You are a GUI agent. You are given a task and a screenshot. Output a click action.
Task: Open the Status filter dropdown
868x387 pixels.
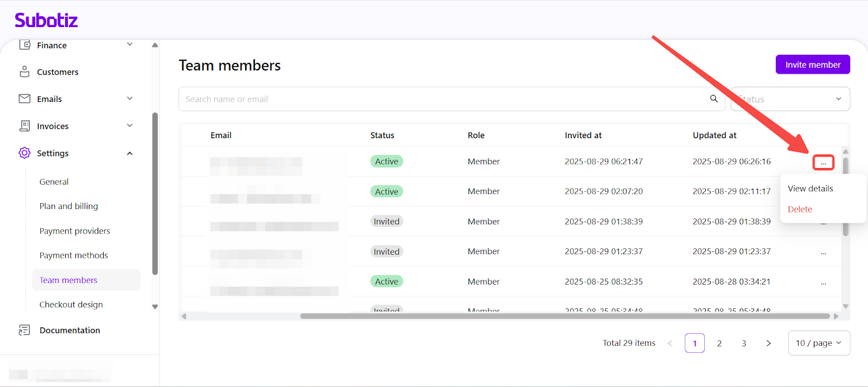790,99
